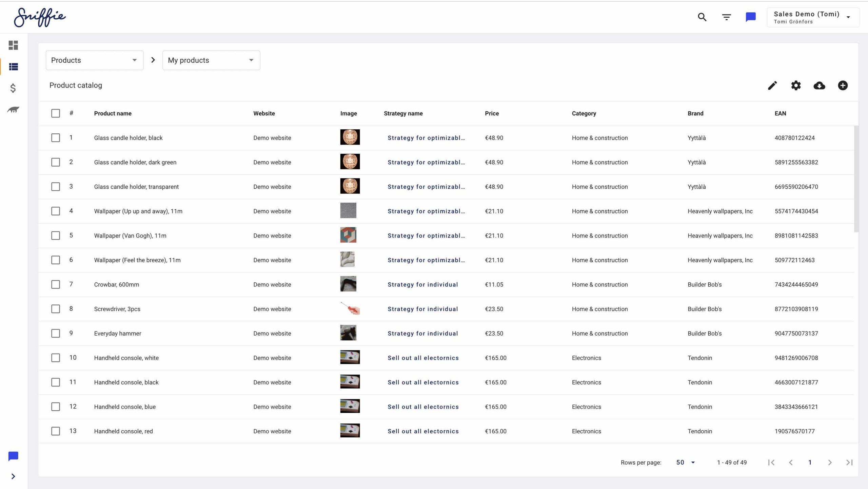Check the Handheld console, red checkbox
This screenshot has width=868, height=489.
(x=56, y=431)
